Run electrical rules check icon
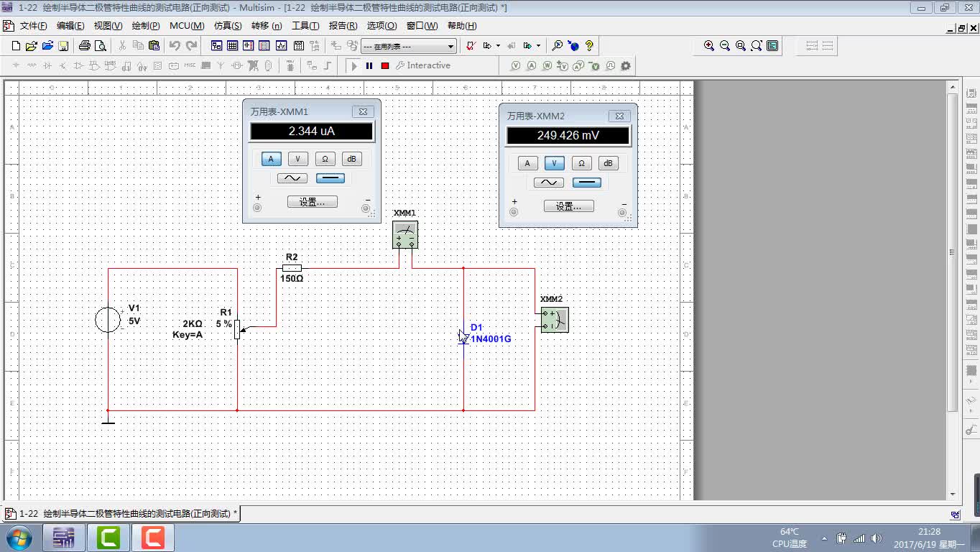 pyautogui.click(x=471, y=45)
